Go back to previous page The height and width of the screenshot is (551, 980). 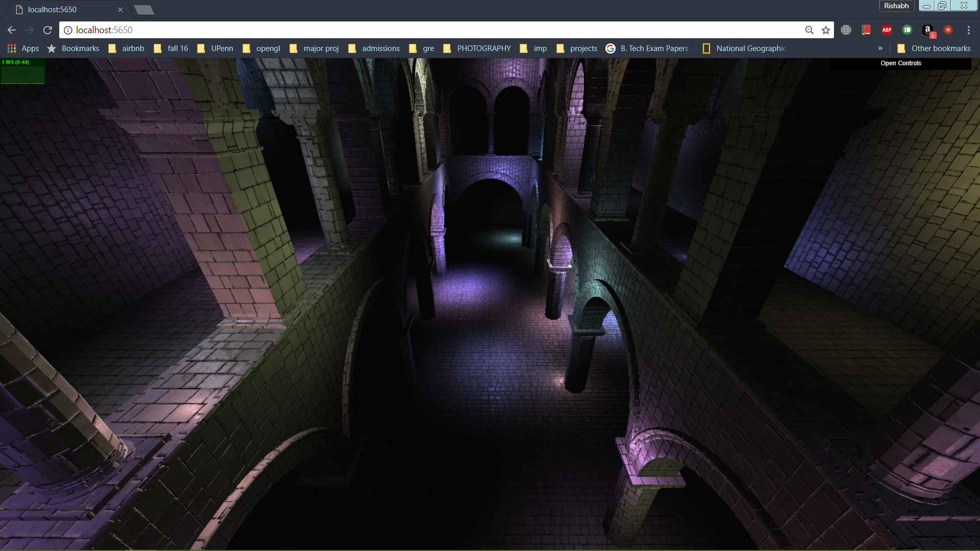click(12, 30)
